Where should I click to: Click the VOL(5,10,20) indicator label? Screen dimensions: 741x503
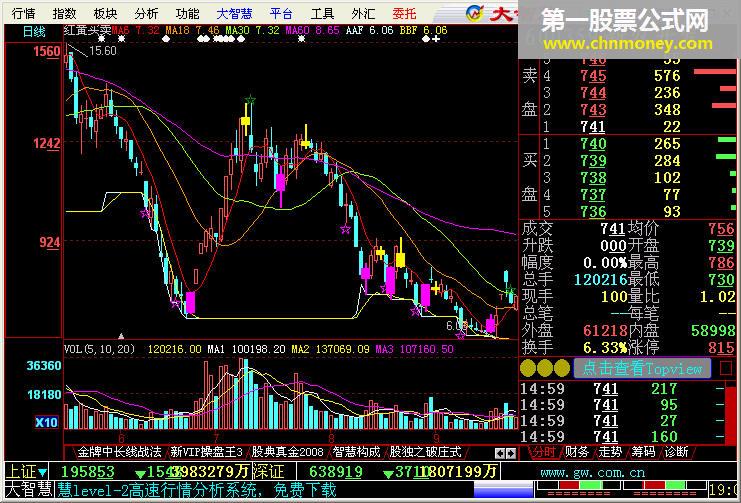99,349
